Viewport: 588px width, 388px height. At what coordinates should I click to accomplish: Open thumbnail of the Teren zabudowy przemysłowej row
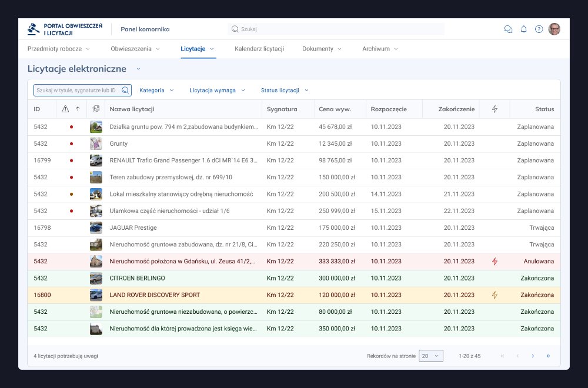click(x=96, y=178)
